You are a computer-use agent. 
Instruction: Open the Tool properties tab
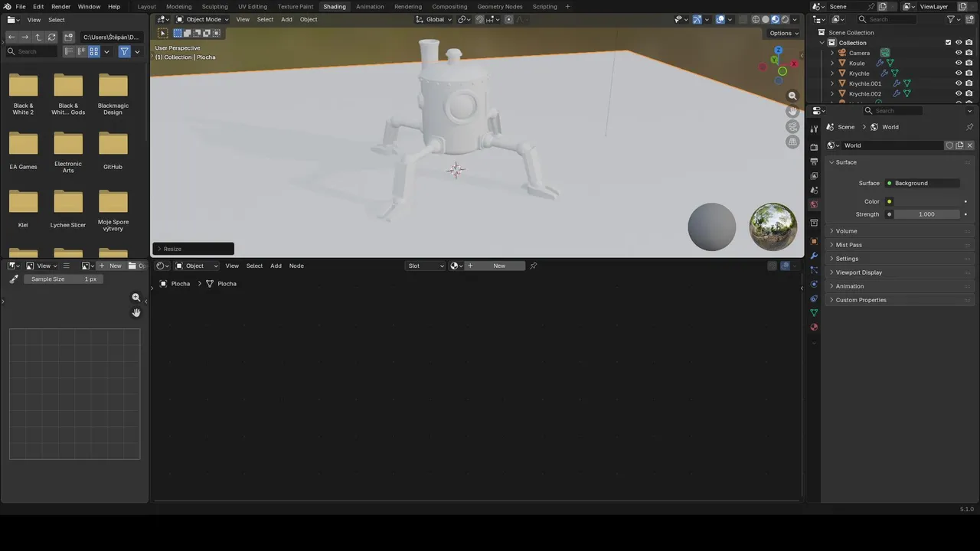(814, 129)
